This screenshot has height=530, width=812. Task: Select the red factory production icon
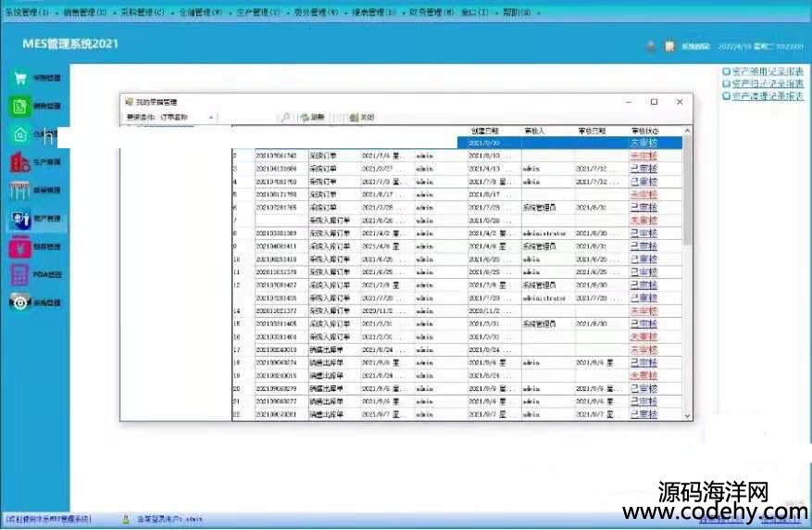[x=19, y=162]
